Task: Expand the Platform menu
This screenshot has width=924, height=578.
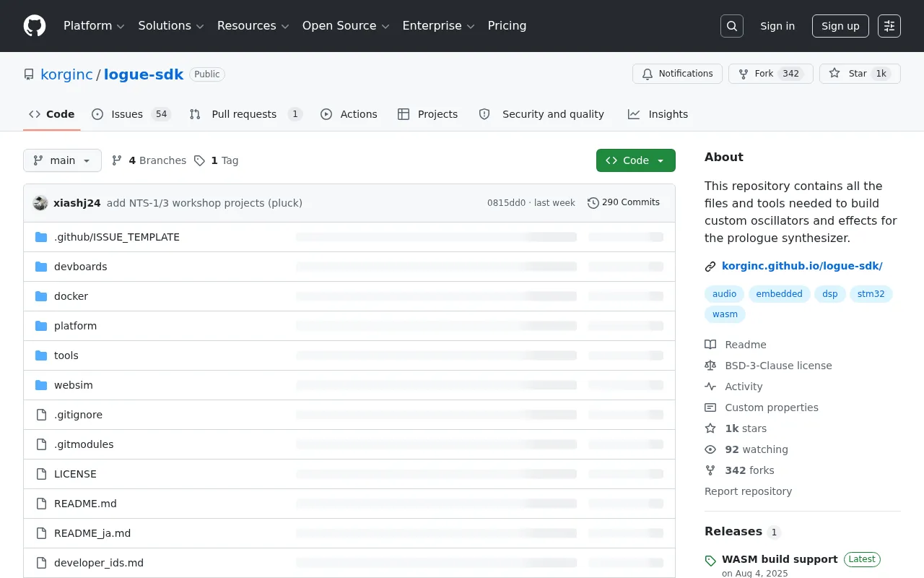Action: (94, 26)
